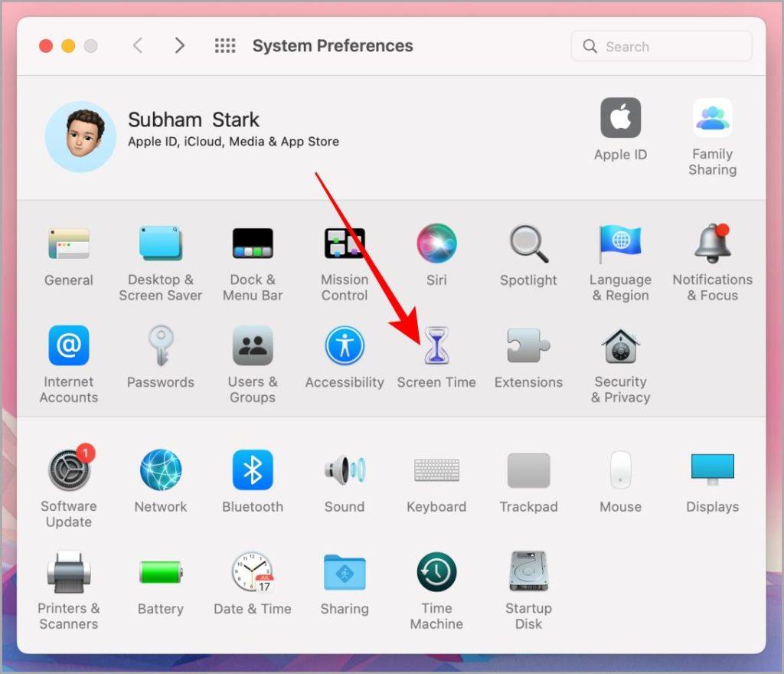The height and width of the screenshot is (674, 784).
Task: Open Accessibility preferences
Action: click(x=345, y=345)
